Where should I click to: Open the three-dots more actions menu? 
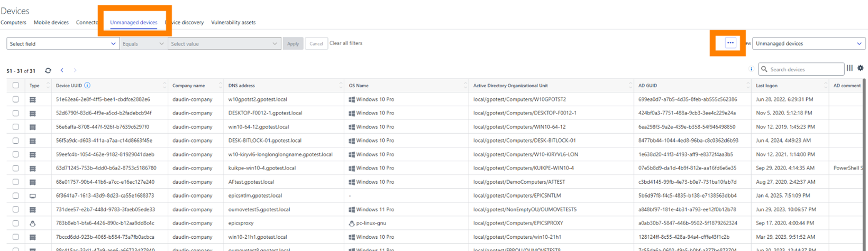[730, 43]
